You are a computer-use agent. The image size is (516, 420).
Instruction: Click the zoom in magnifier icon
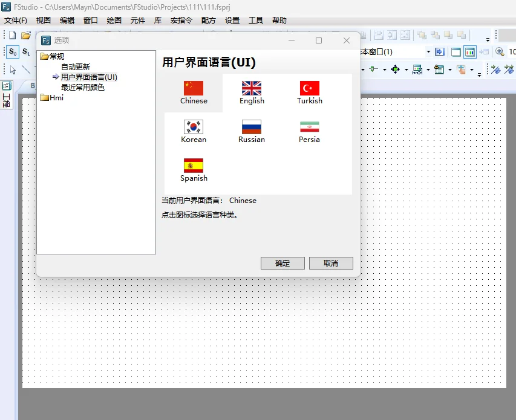[500, 51]
